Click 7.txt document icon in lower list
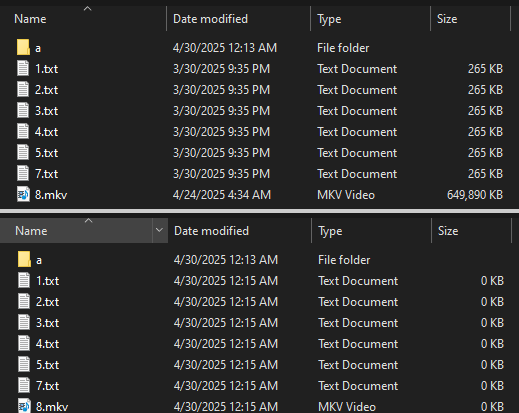 [24, 385]
